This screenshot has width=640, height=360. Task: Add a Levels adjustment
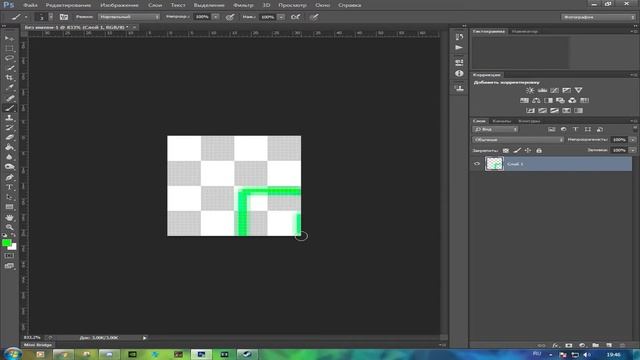(542, 90)
